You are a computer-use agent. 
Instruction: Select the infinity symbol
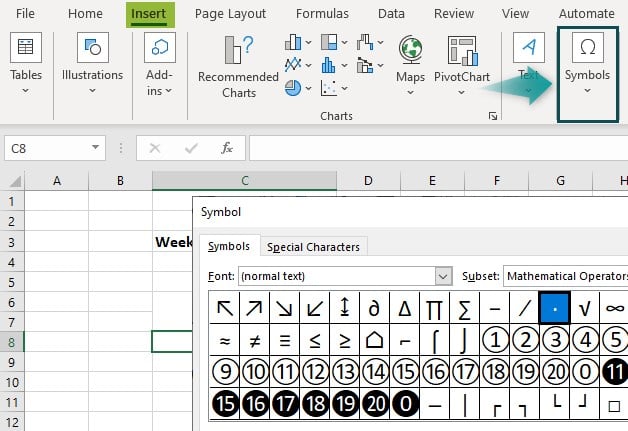point(615,308)
